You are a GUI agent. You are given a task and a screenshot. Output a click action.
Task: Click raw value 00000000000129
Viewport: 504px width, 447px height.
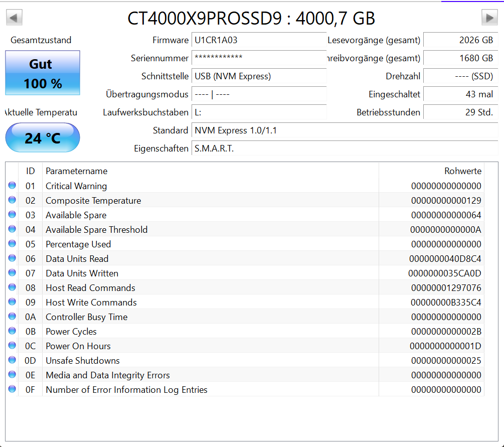click(x=446, y=201)
